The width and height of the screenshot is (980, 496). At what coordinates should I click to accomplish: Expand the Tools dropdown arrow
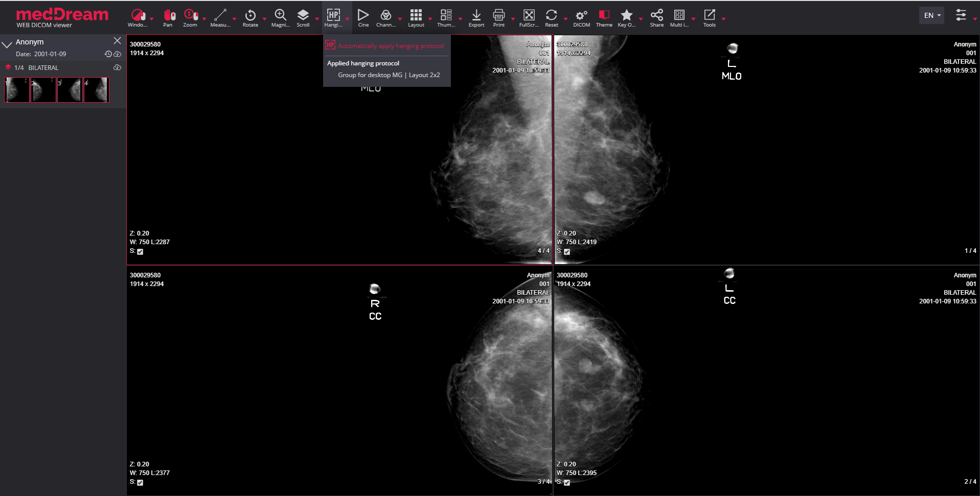pyautogui.click(x=724, y=19)
